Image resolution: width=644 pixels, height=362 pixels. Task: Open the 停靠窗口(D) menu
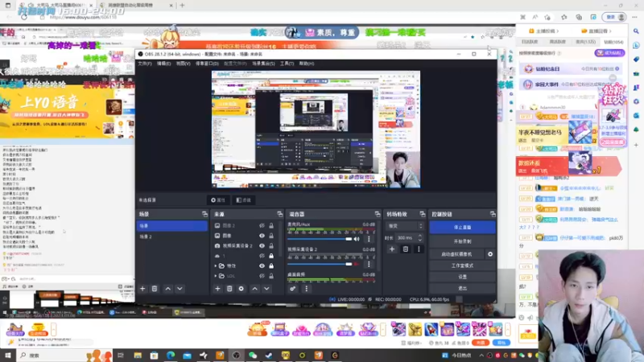(x=207, y=64)
